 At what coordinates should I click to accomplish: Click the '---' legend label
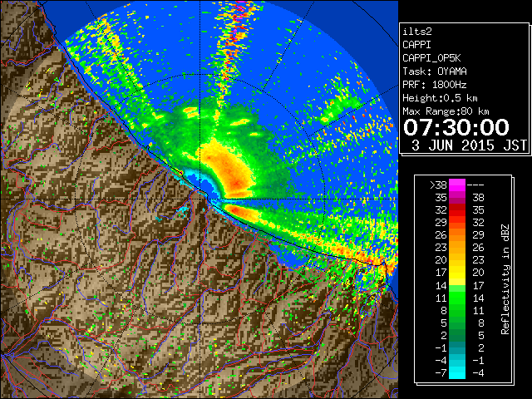click(475, 185)
